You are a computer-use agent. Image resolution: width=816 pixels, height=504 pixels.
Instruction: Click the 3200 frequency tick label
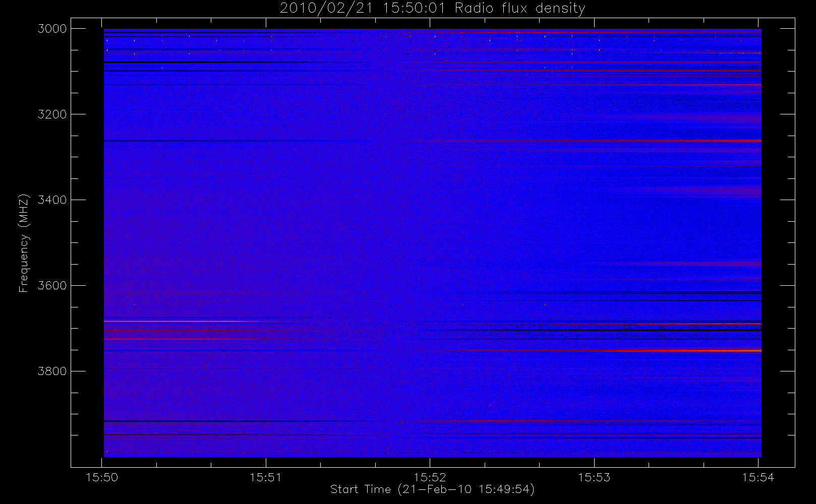[x=52, y=114]
